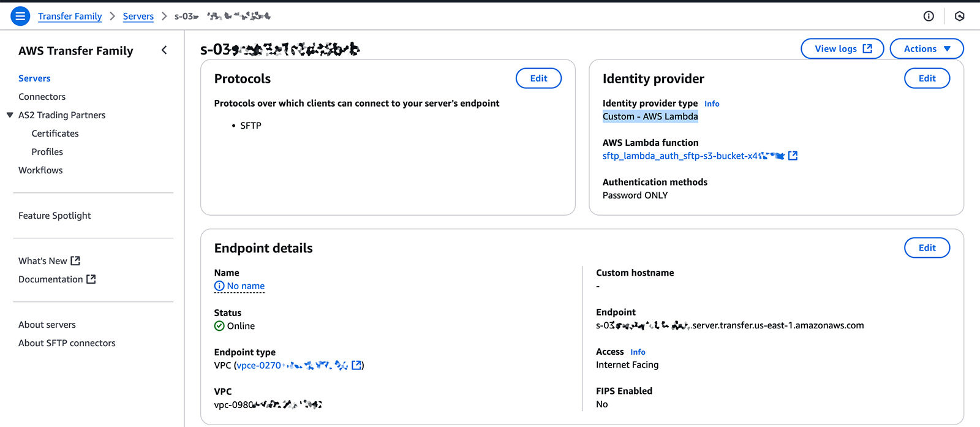Click the Info link beside Access
Image resolution: width=980 pixels, height=427 pixels.
[x=638, y=352]
